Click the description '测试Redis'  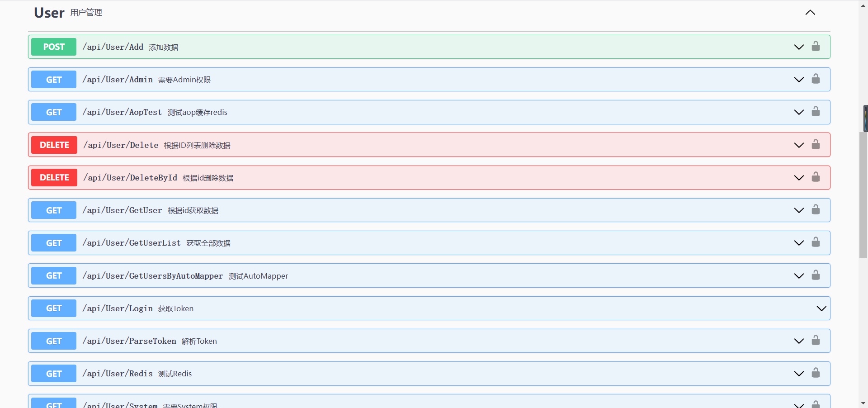[175, 374]
